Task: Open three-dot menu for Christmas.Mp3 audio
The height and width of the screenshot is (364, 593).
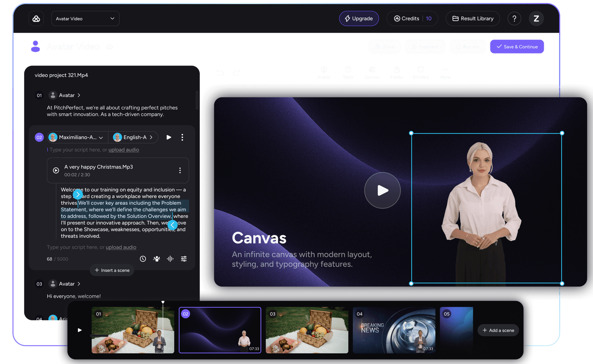Action: 180,171
